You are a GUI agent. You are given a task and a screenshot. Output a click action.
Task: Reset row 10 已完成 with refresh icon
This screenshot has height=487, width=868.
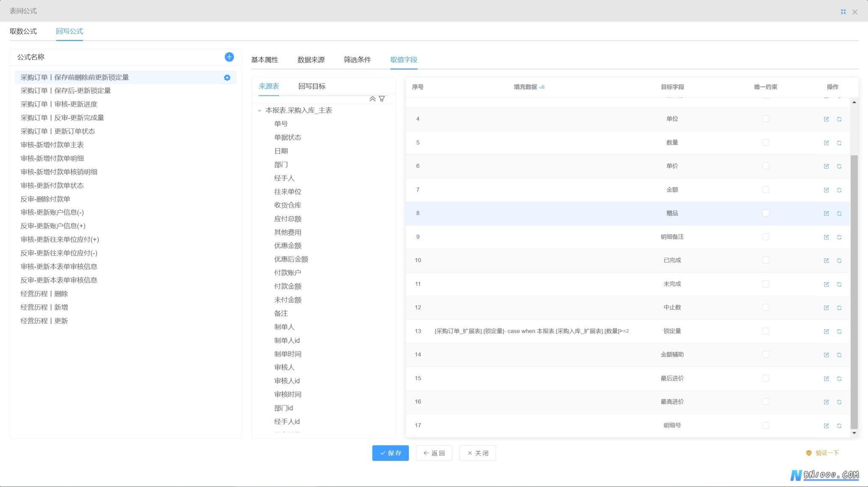click(x=839, y=261)
